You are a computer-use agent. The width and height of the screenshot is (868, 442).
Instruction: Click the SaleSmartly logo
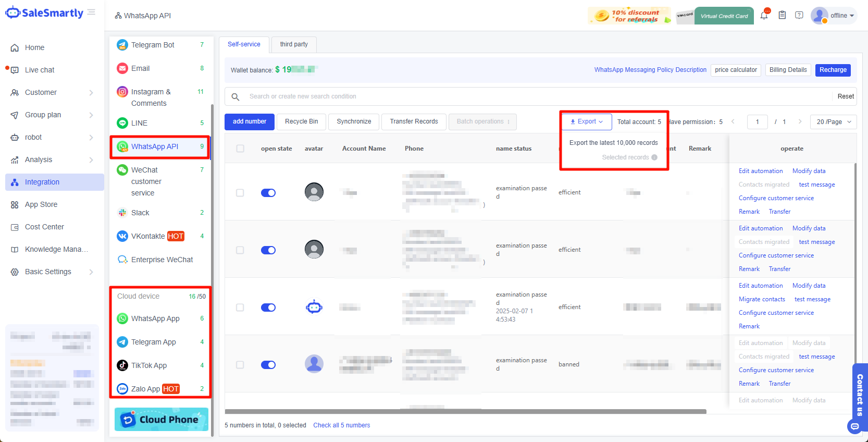click(x=44, y=13)
